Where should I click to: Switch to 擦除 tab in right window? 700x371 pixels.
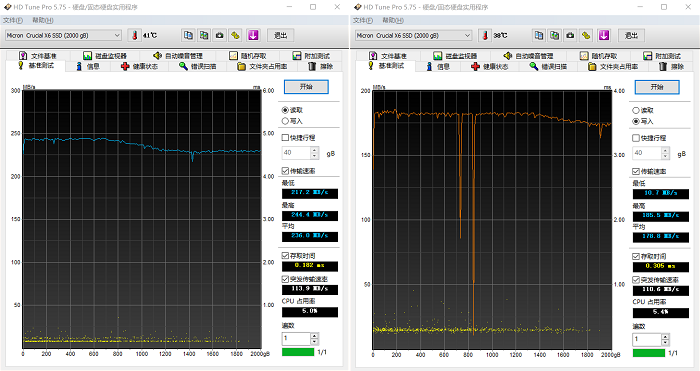click(x=671, y=67)
